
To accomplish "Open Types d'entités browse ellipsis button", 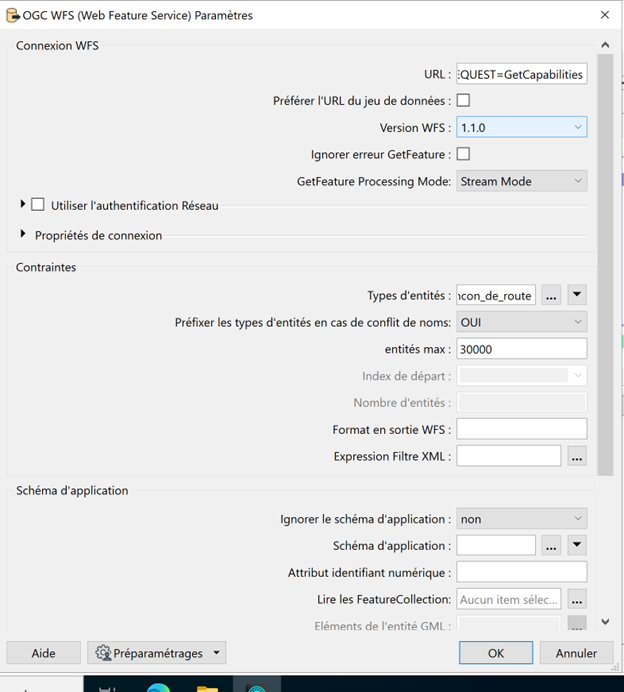I will (x=551, y=295).
